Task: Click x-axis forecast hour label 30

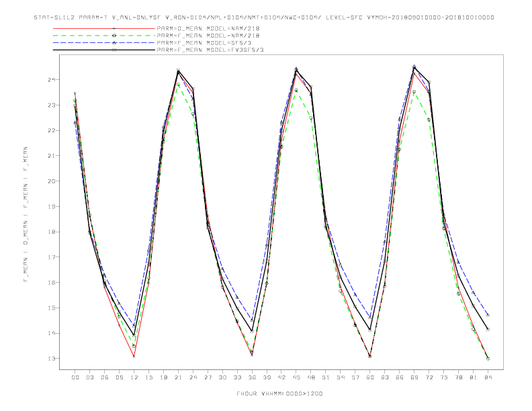Action: click(x=222, y=377)
